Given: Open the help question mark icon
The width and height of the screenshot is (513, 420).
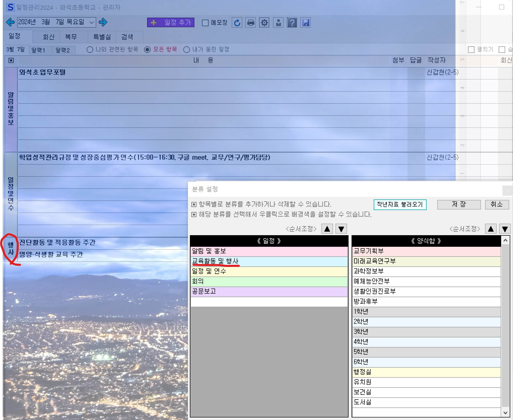Looking at the screenshot, I should point(292,23).
